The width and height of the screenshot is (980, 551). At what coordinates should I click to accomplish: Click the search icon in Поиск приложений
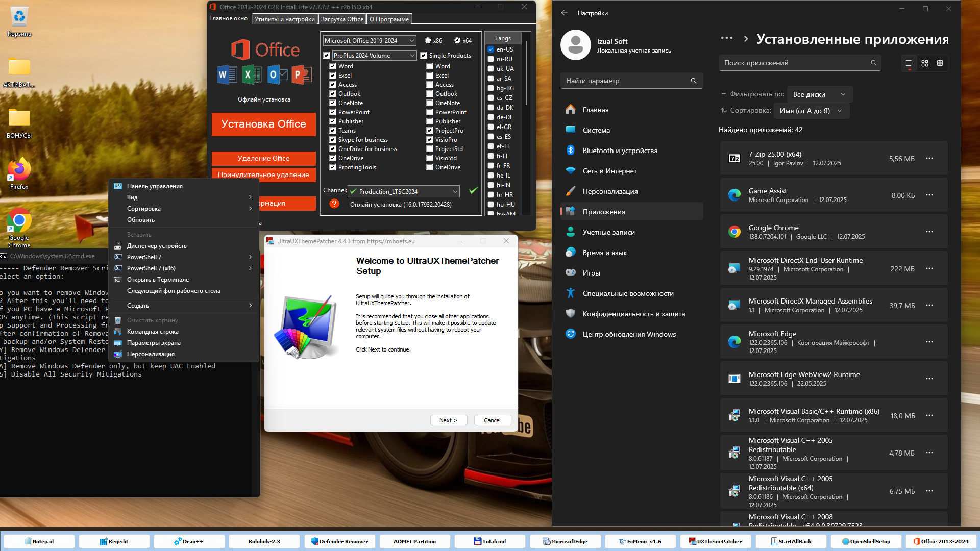(874, 63)
